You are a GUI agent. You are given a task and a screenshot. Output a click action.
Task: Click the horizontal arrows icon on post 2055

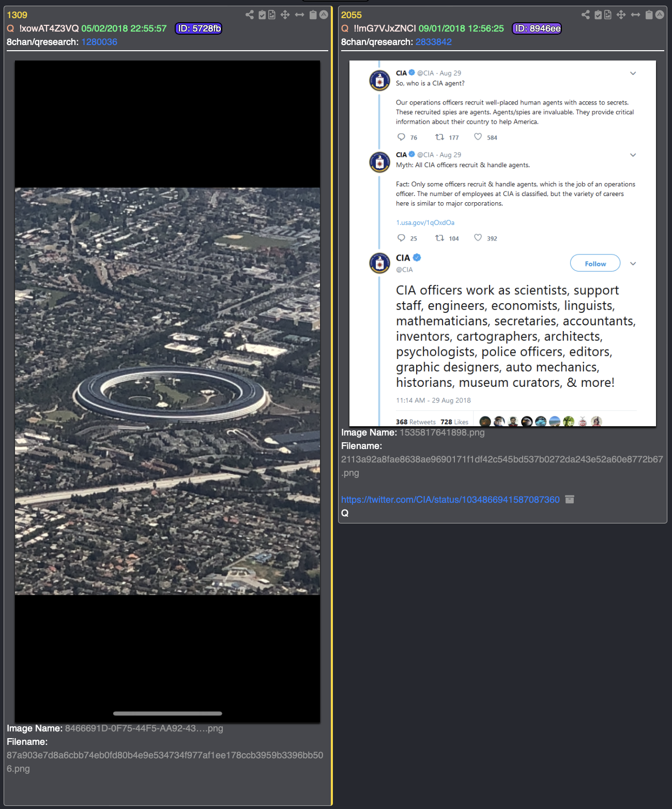tap(635, 14)
